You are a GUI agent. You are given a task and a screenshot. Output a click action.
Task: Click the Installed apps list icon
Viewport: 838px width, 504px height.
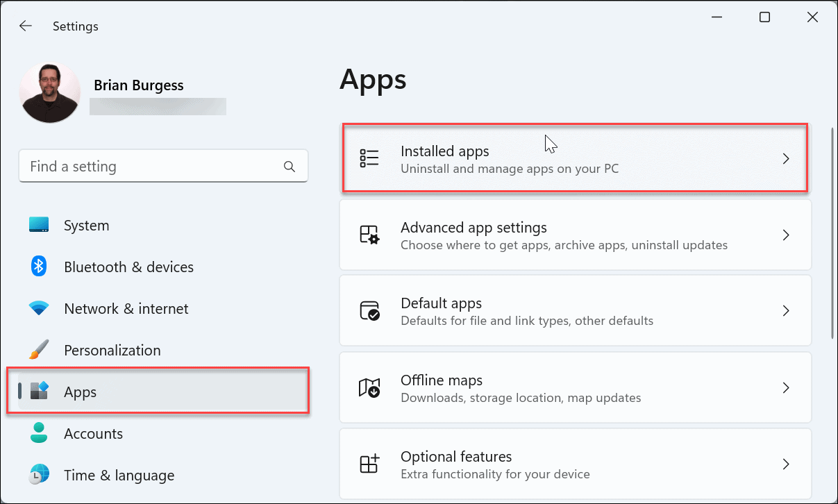[x=370, y=158]
